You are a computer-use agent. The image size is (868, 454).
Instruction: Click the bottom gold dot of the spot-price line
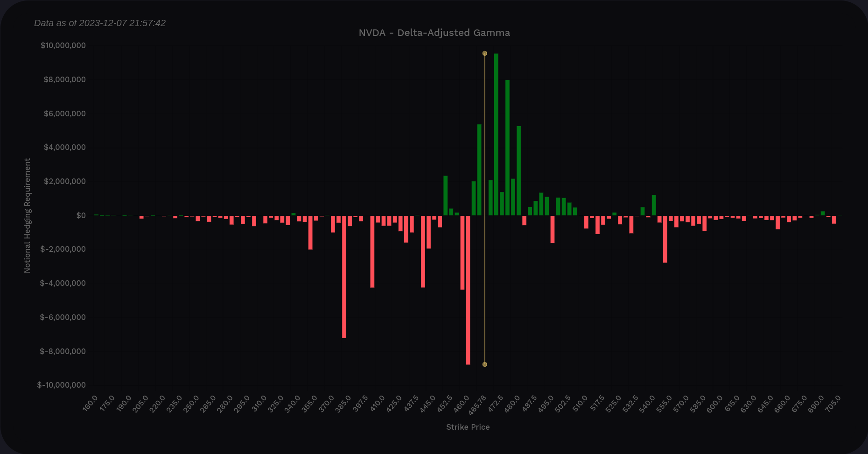click(x=484, y=364)
